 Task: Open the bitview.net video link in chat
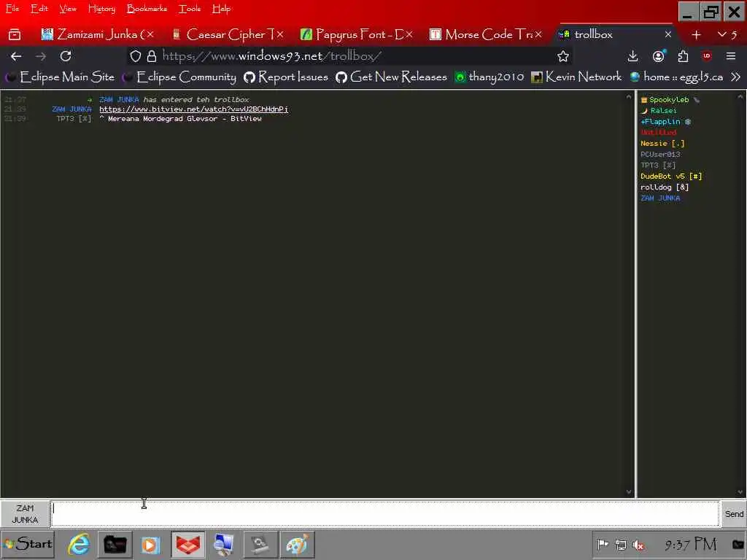(x=193, y=109)
